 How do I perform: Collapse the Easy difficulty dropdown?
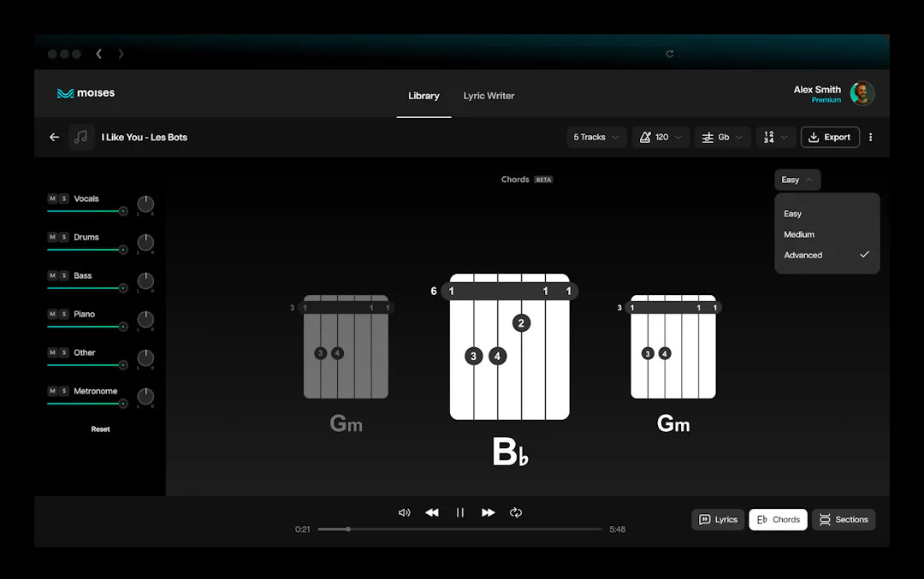[x=797, y=180]
